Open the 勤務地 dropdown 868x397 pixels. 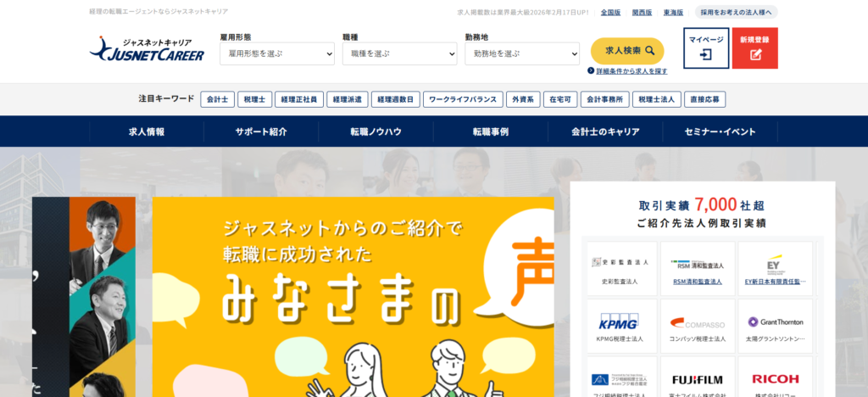521,53
